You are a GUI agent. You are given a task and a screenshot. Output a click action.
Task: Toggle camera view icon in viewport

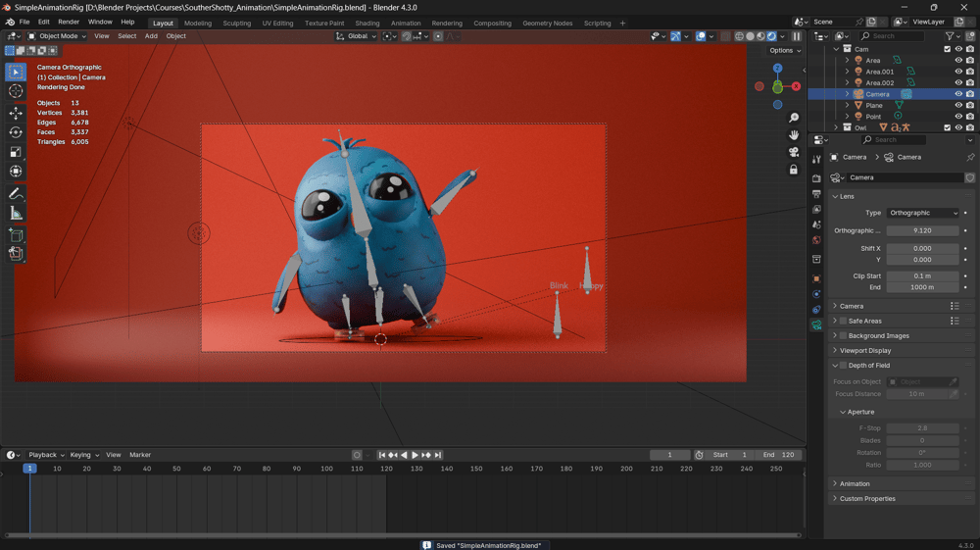[x=794, y=153]
